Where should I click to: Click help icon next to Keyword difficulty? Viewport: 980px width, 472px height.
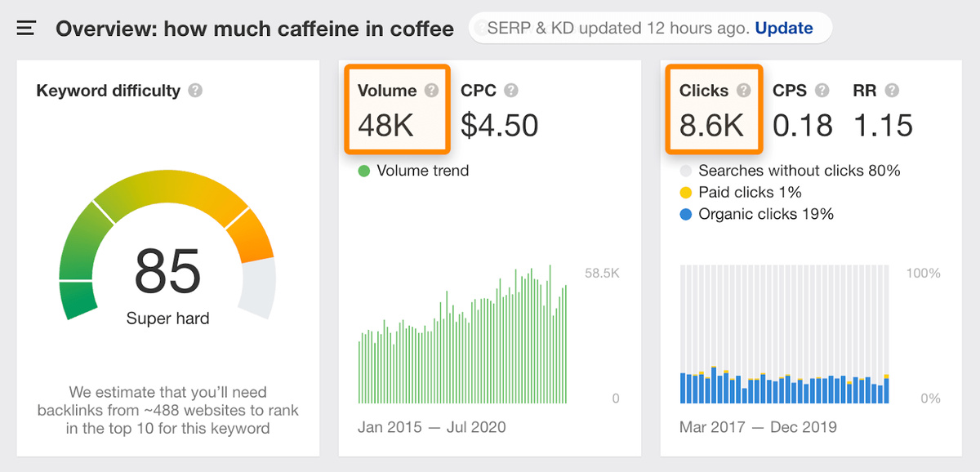tap(195, 91)
